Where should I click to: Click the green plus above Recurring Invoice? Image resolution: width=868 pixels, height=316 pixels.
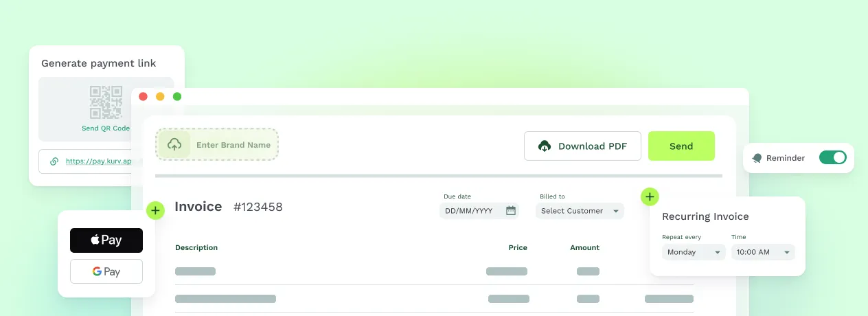tap(649, 197)
